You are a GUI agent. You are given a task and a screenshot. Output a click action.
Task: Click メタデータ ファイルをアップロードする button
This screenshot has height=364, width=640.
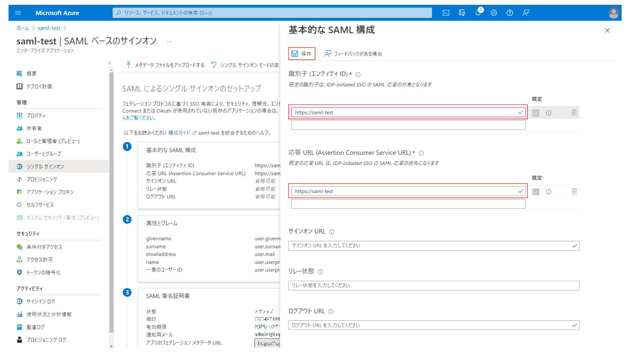tap(165, 65)
